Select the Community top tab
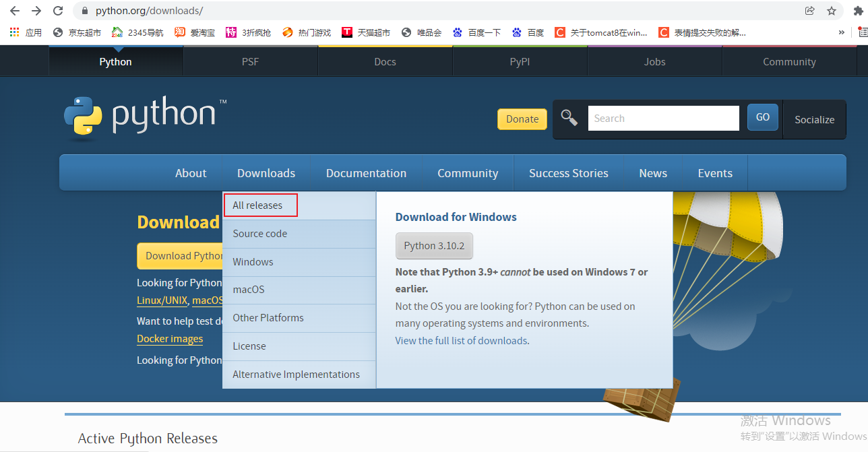868x452 pixels. tap(790, 61)
